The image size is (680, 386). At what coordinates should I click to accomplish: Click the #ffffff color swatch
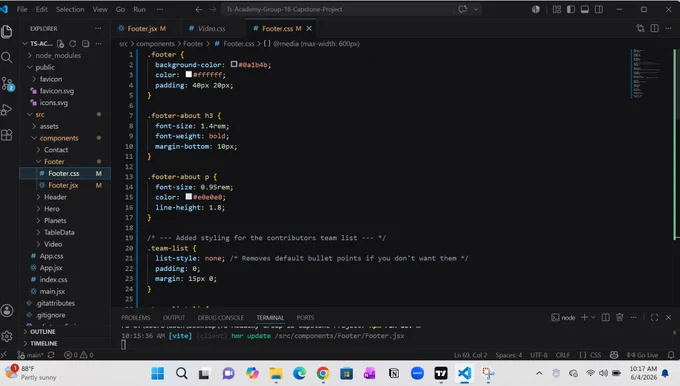pyautogui.click(x=189, y=74)
